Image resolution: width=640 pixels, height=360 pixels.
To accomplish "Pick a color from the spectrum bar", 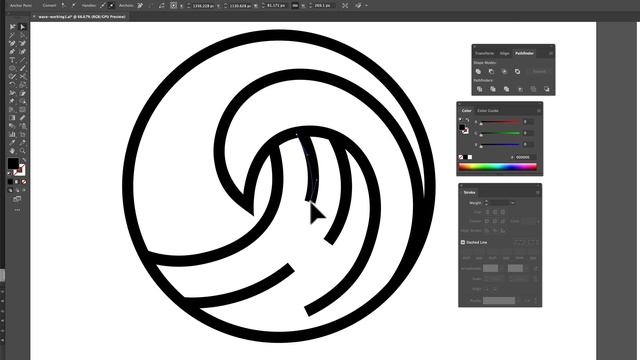I will (498, 167).
